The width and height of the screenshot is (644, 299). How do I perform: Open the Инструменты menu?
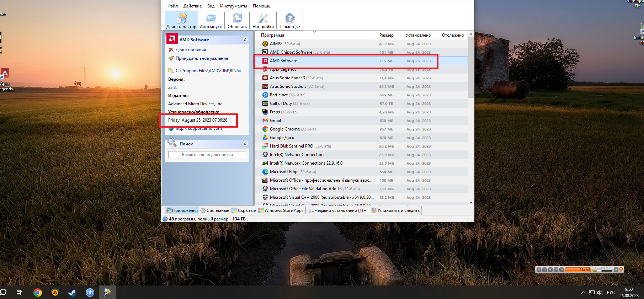click(x=233, y=6)
